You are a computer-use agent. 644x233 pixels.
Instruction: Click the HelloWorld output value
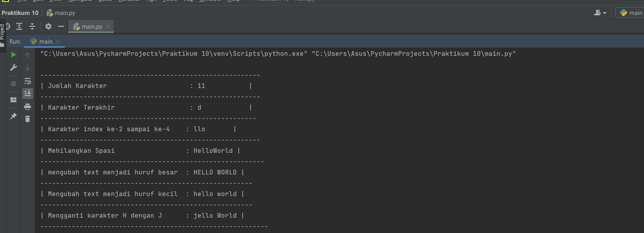(x=213, y=150)
